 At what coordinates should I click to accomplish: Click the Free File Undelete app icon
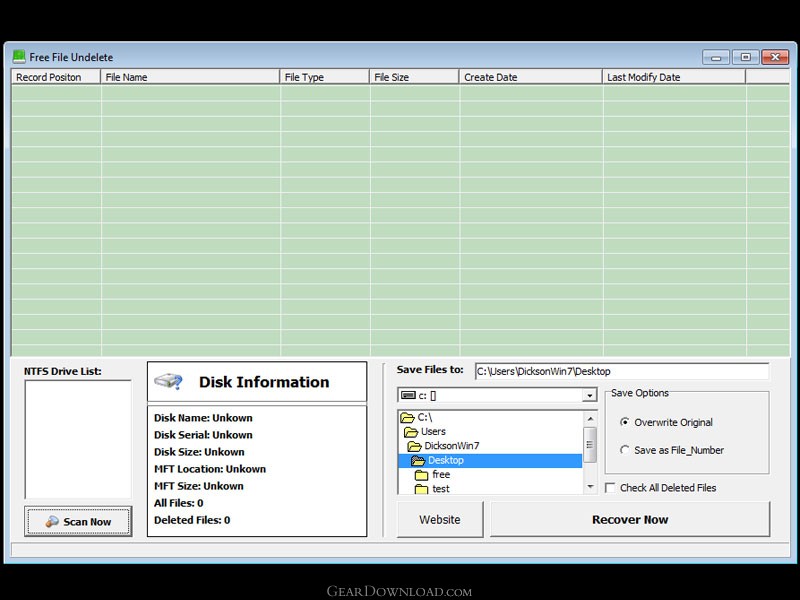tap(19, 57)
